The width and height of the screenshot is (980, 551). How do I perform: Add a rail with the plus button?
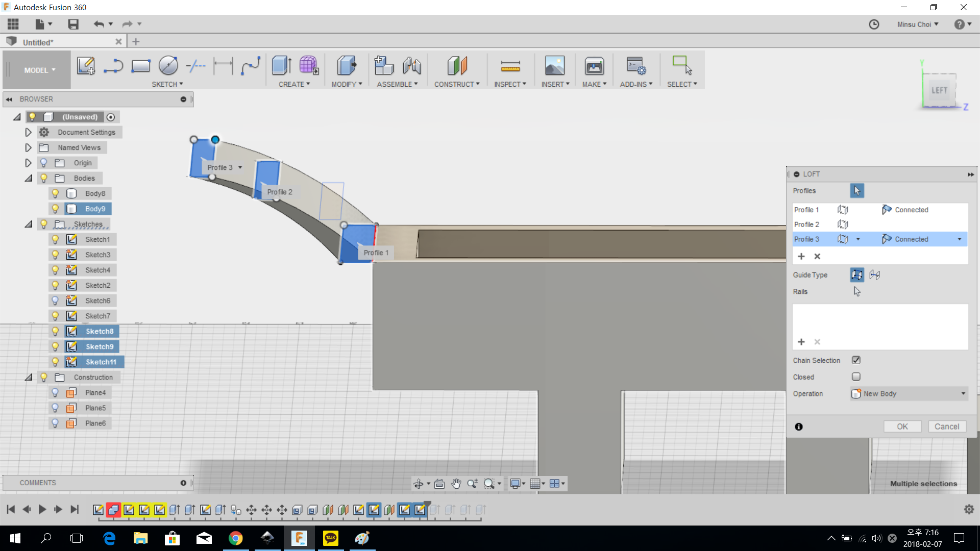click(801, 342)
